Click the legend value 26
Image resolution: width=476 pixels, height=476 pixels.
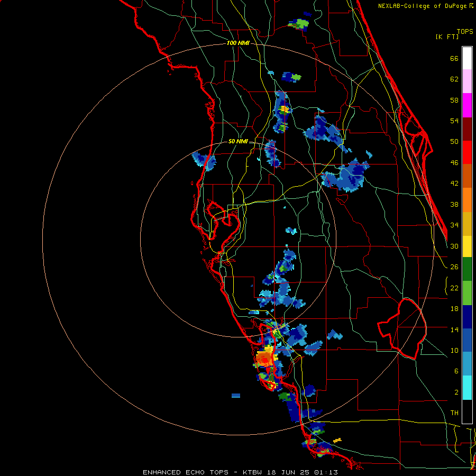click(454, 267)
